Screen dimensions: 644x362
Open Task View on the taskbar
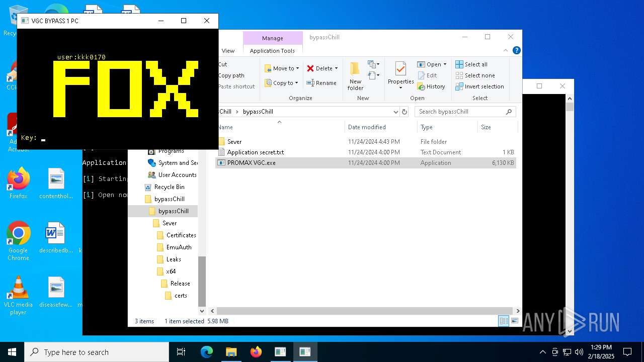[x=181, y=352]
